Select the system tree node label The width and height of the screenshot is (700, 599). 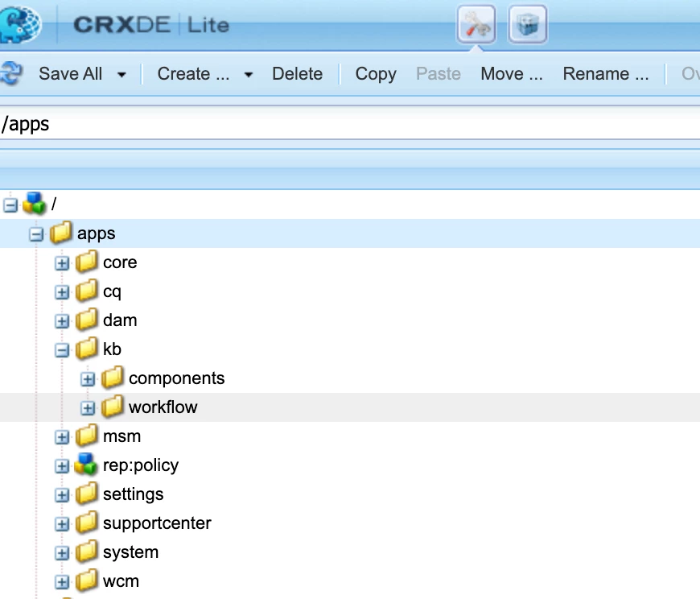tap(130, 552)
